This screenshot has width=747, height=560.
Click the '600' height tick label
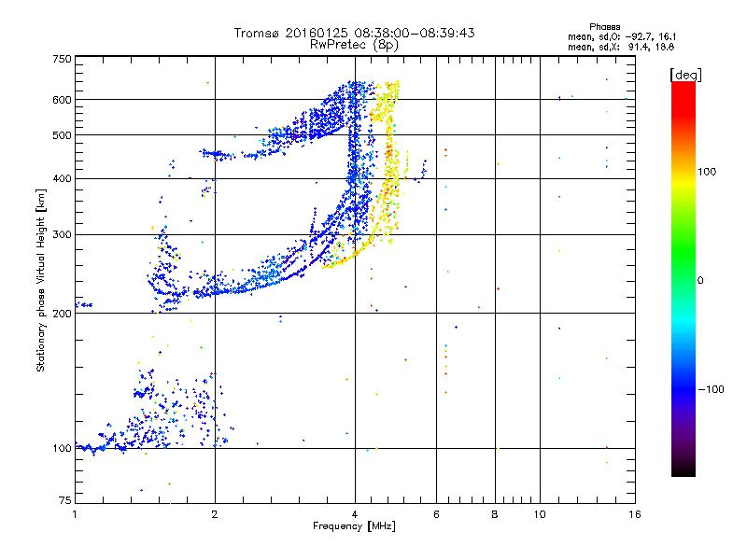(63, 100)
